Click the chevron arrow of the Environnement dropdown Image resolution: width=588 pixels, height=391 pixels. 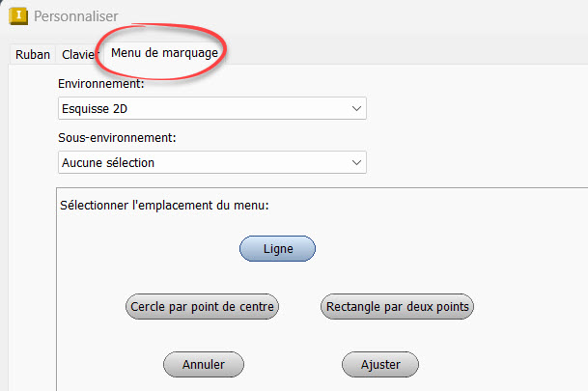point(357,109)
